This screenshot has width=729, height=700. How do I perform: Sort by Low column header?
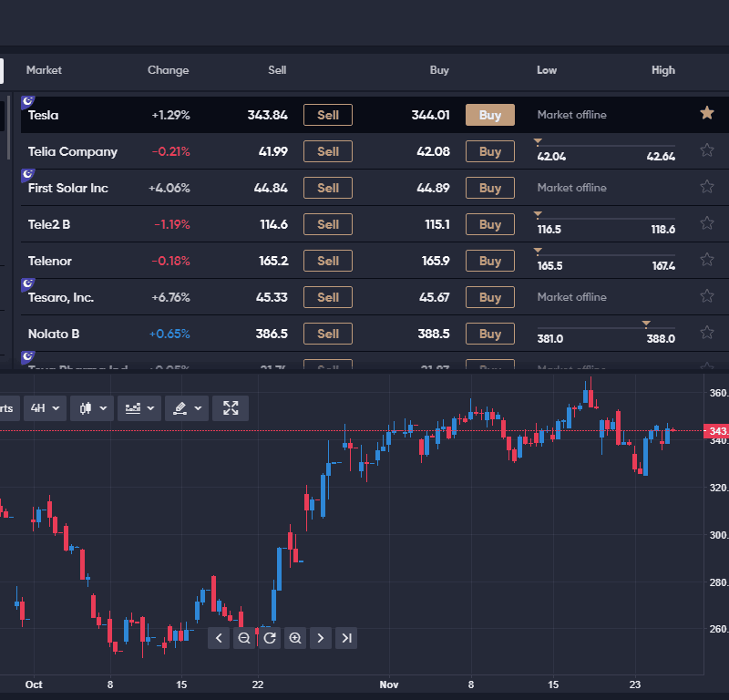pyautogui.click(x=547, y=70)
